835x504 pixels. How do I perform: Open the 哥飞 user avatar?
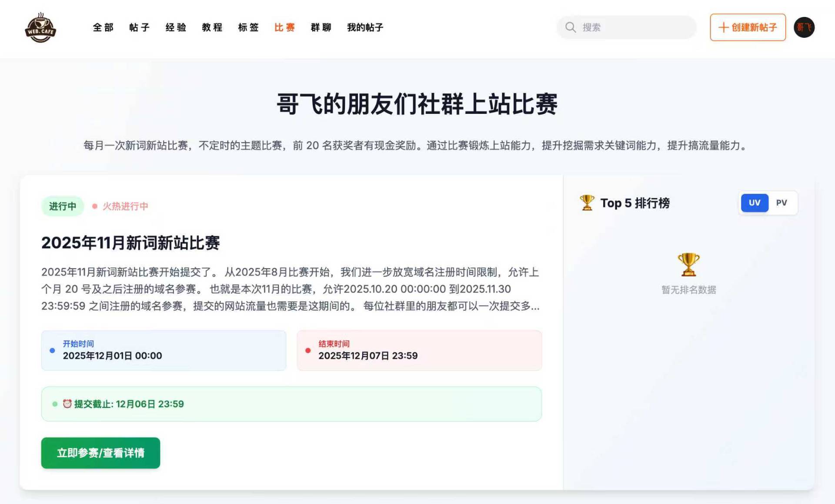pos(804,27)
